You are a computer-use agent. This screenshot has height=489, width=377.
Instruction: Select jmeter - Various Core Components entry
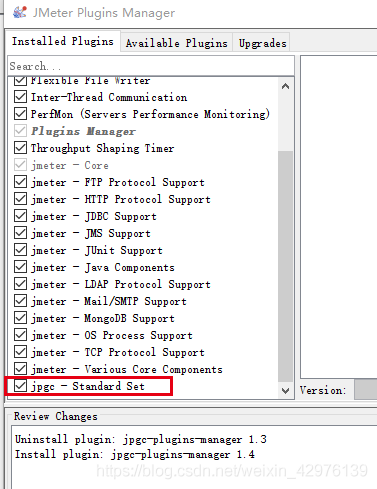click(x=127, y=369)
